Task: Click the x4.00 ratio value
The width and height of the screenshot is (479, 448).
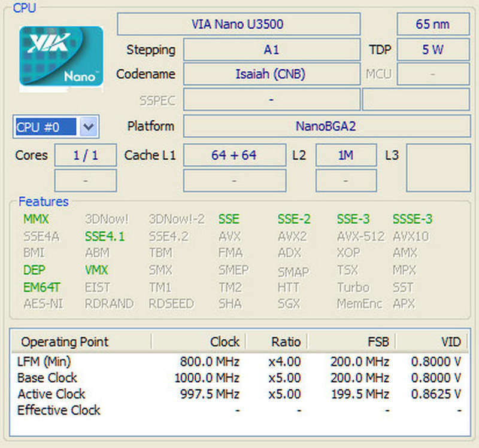Action: click(x=285, y=362)
